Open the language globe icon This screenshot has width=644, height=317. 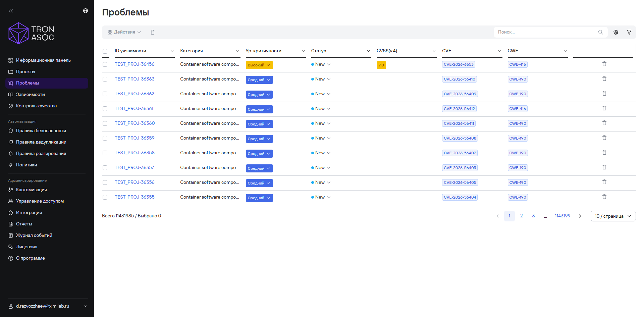(86, 11)
